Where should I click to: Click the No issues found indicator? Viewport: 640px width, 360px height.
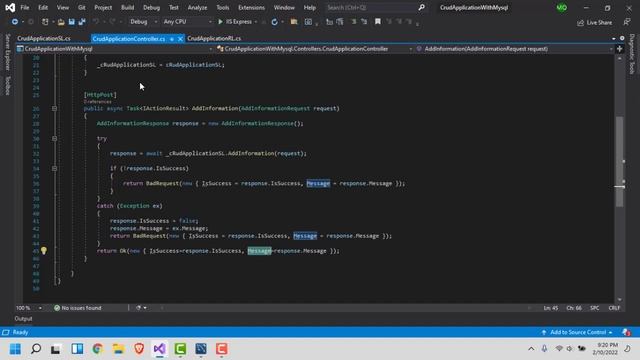(x=78, y=308)
